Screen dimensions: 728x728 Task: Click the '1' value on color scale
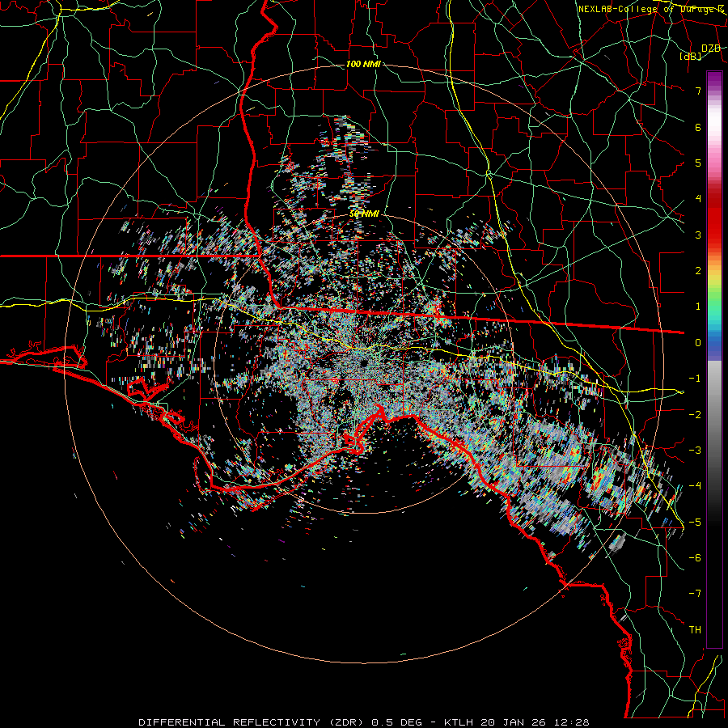pyautogui.click(x=698, y=307)
